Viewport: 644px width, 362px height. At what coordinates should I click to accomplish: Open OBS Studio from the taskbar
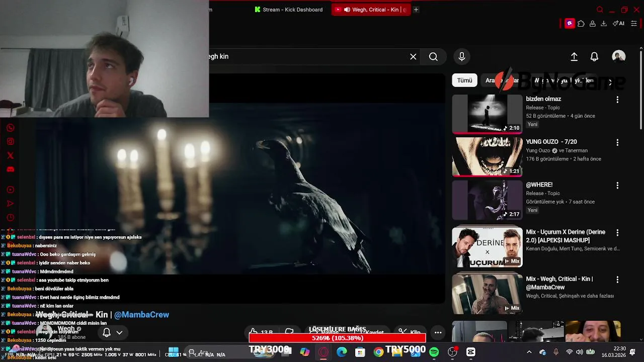tap(452, 352)
